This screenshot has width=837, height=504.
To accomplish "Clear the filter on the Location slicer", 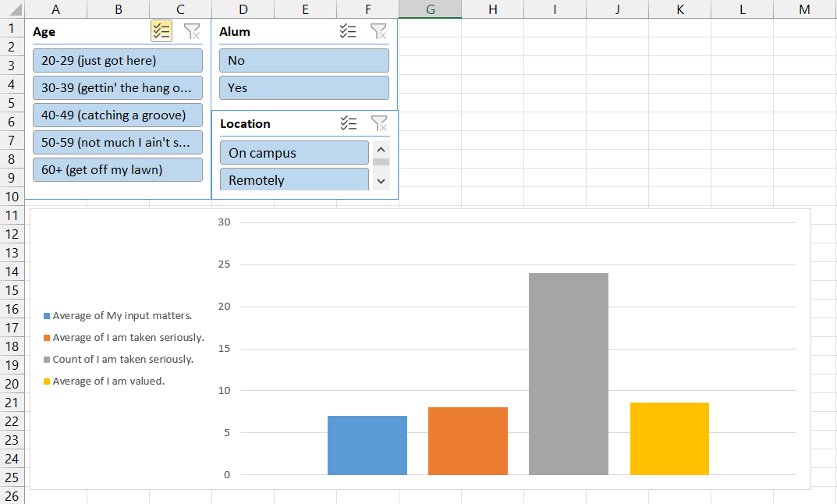I will click(x=379, y=123).
